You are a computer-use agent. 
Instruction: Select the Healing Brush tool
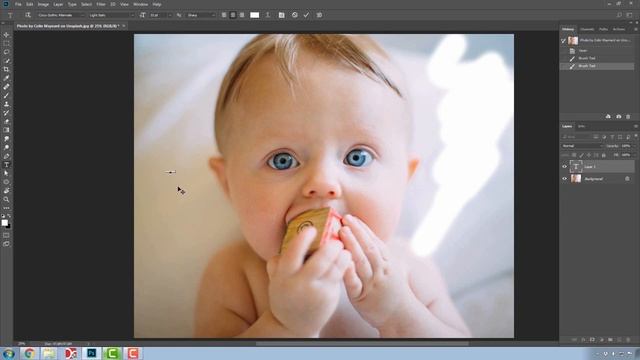(x=6, y=87)
